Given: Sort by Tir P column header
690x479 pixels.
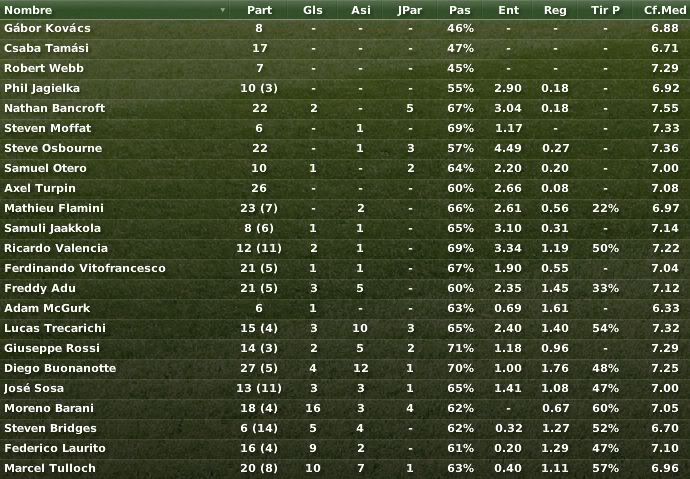Looking at the screenshot, I should [x=605, y=10].
